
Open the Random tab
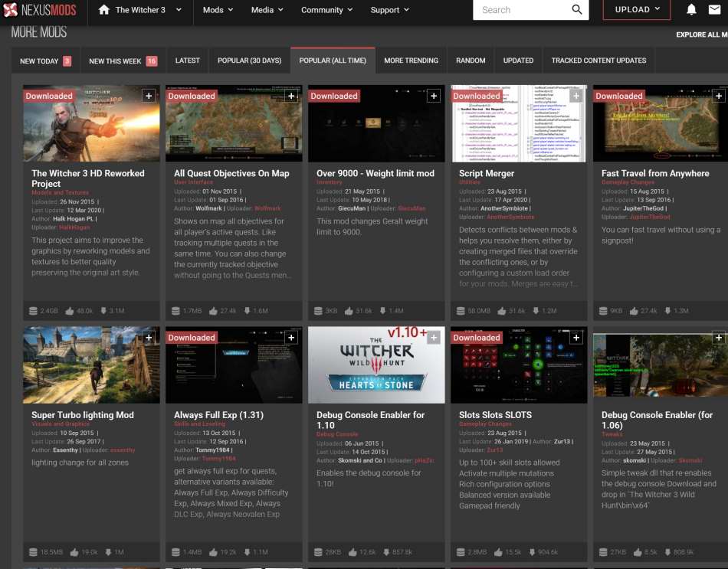coord(471,60)
